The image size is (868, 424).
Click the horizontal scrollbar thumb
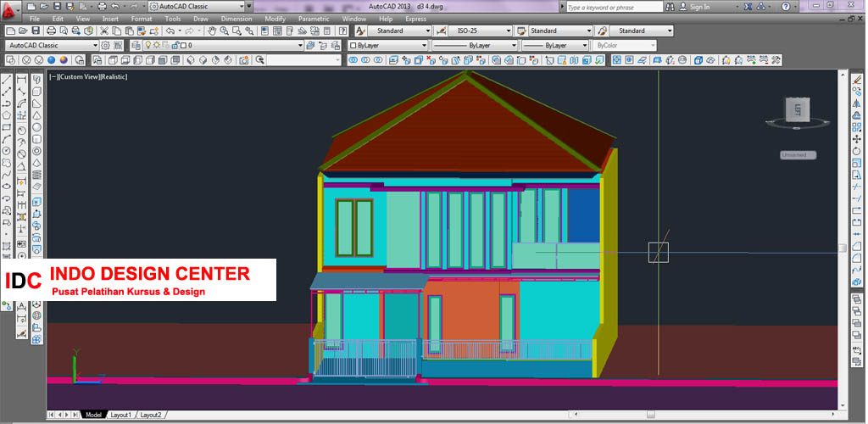(x=651, y=415)
